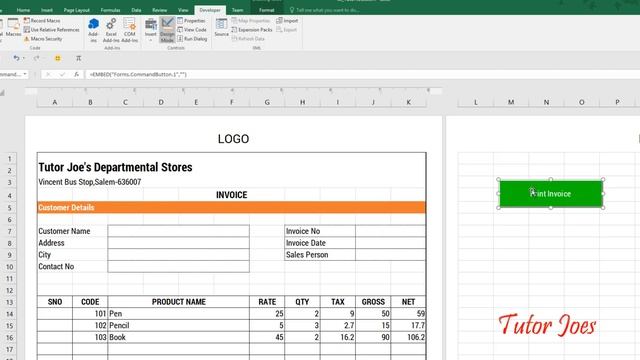The width and height of the screenshot is (640, 360).
Task: Cancel formula entry with X icon
Action: coord(48,74)
